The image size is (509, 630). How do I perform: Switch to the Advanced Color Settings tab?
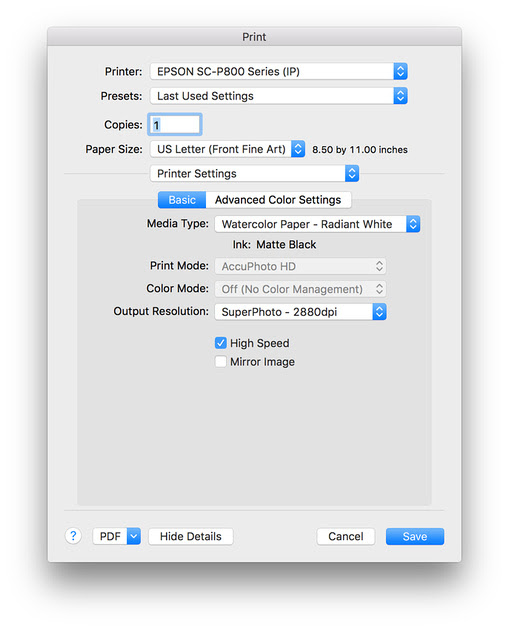(x=278, y=200)
